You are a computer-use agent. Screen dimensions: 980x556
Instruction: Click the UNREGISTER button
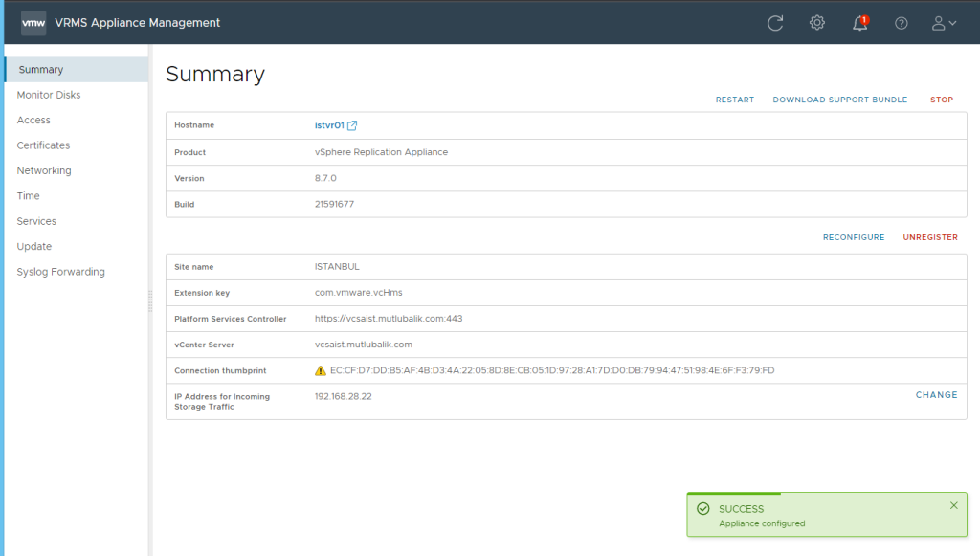(x=930, y=237)
